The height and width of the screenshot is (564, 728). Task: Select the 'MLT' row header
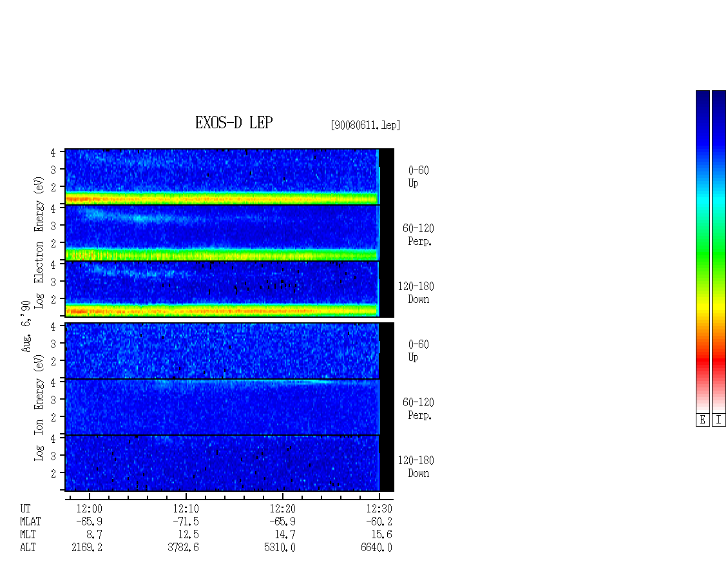(28, 535)
